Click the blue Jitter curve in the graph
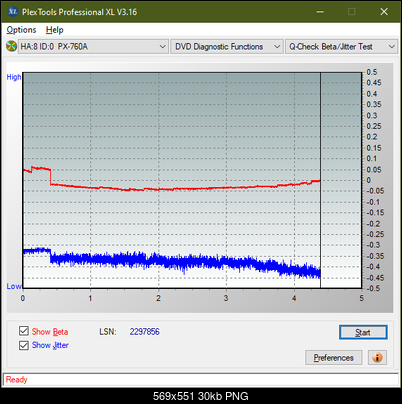The image size is (402, 404). [173, 262]
